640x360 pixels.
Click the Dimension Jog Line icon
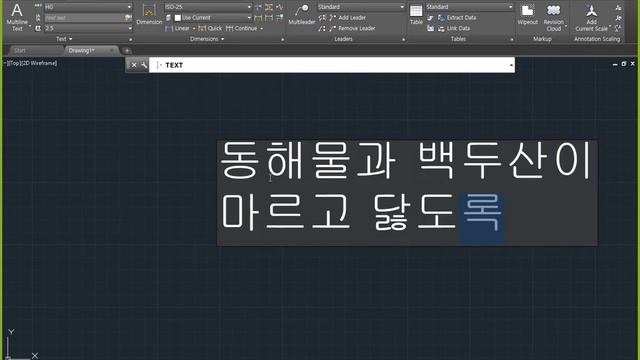pyautogui.click(x=280, y=7)
